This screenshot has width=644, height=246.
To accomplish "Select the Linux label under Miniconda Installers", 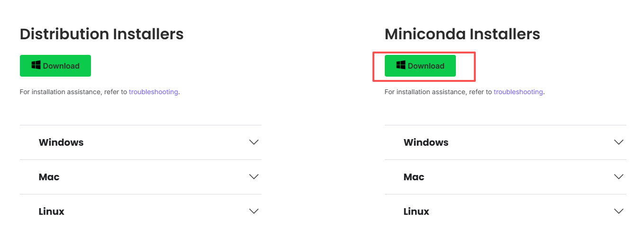I will pyautogui.click(x=417, y=211).
